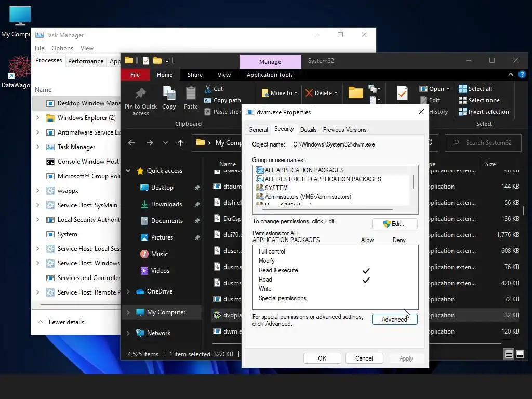Open the Delete dropdown arrow
The image size is (532, 399).
pos(336,93)
